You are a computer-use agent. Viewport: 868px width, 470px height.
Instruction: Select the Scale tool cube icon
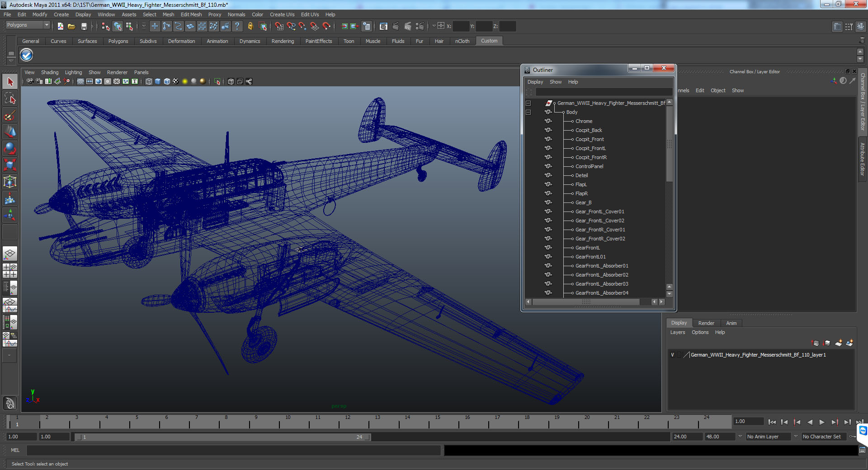10,165
